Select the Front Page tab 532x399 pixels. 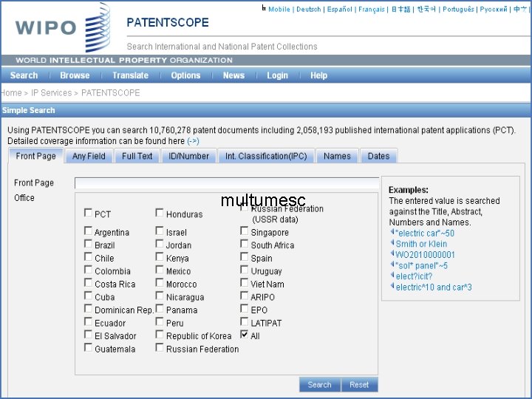point(35,156)
